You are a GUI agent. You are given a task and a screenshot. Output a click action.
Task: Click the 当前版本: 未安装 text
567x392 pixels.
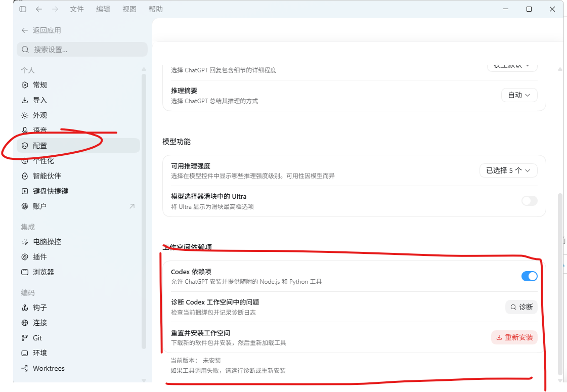pos(196,361)
